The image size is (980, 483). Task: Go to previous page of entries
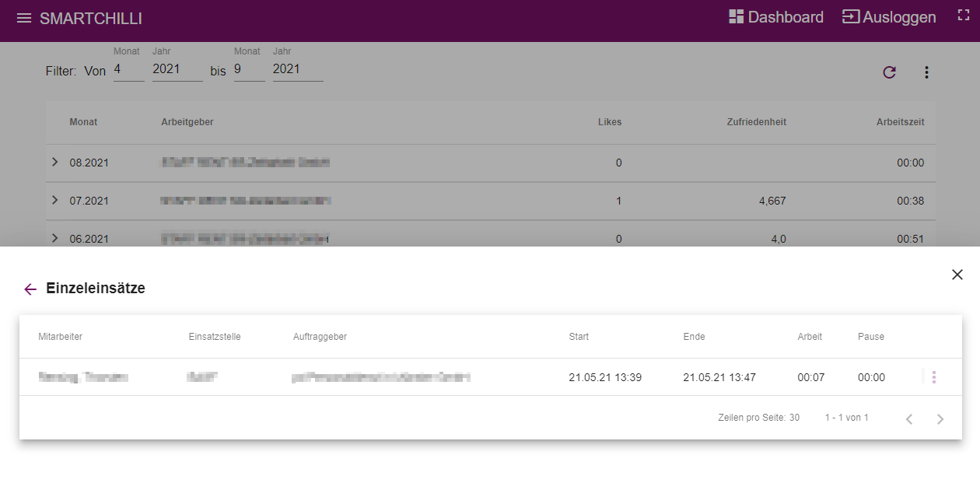coord(908,419)
